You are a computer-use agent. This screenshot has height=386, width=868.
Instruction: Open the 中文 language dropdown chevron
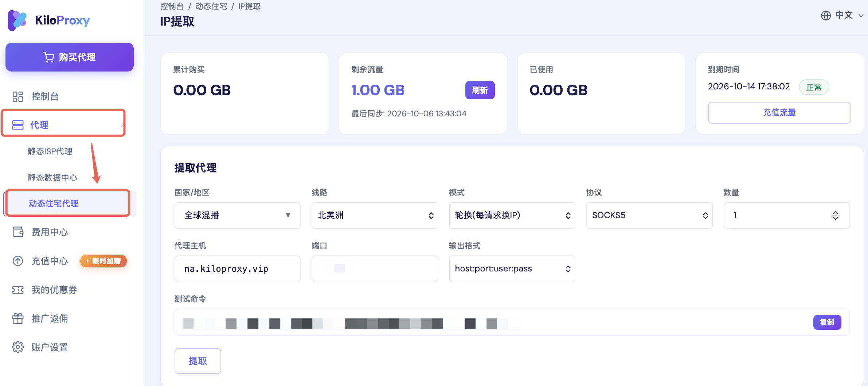tap(861, 16)
